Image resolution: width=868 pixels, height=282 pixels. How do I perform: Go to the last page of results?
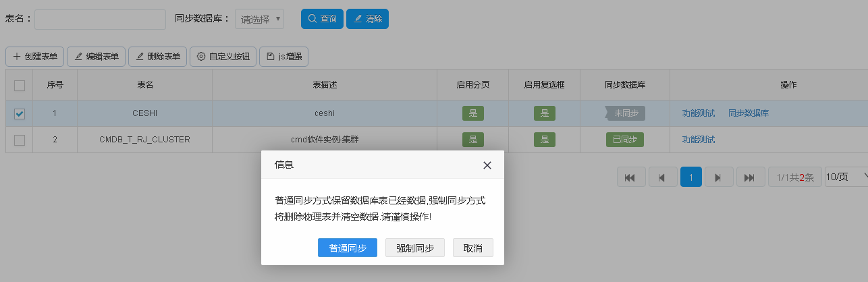tap(750, 177)
